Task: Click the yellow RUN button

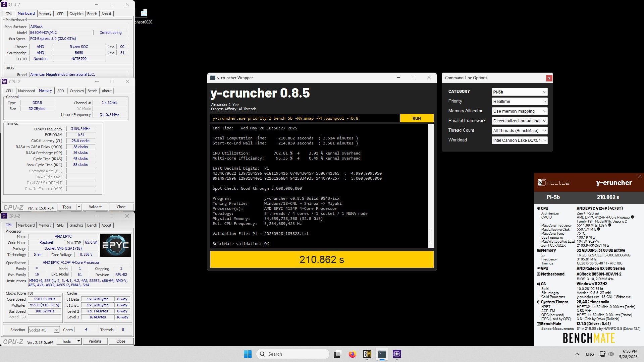Action: [x=417, y=118]
